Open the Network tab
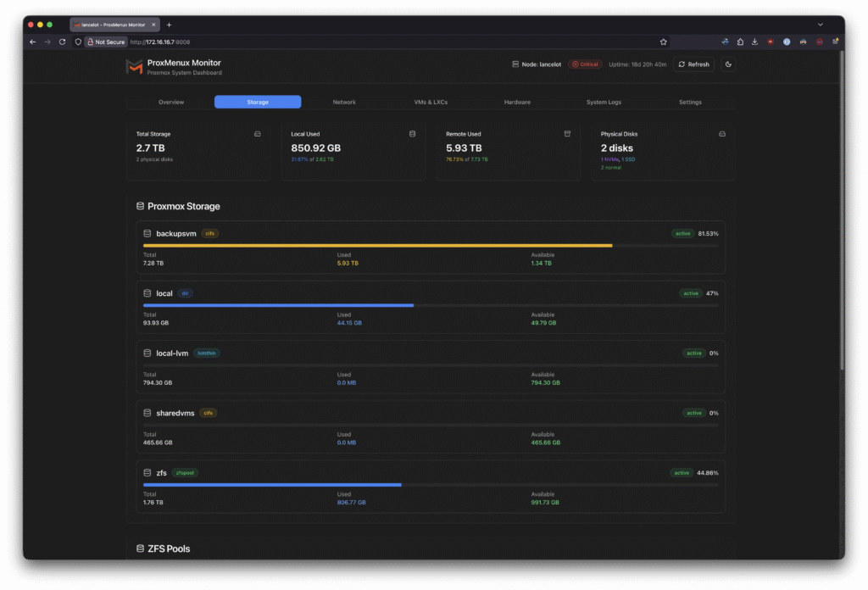 click(344, 102)
